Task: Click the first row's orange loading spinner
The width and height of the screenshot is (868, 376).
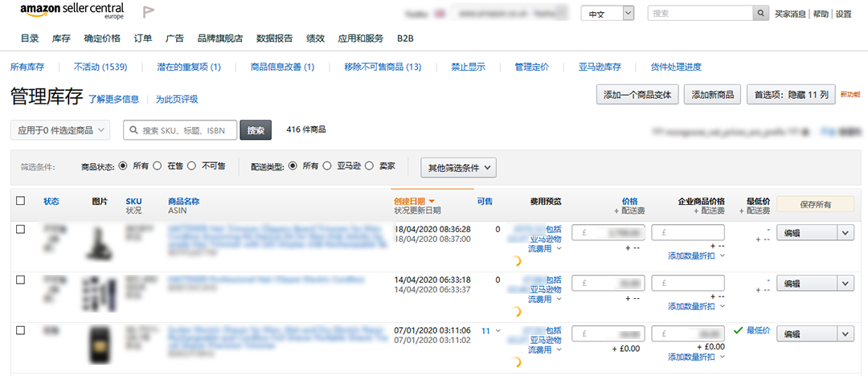Action: [518, 260]
